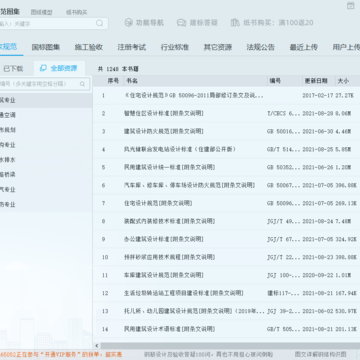Select the 暖通空调 category in the left list
The image size is (360, 360).
pos(46,115)
